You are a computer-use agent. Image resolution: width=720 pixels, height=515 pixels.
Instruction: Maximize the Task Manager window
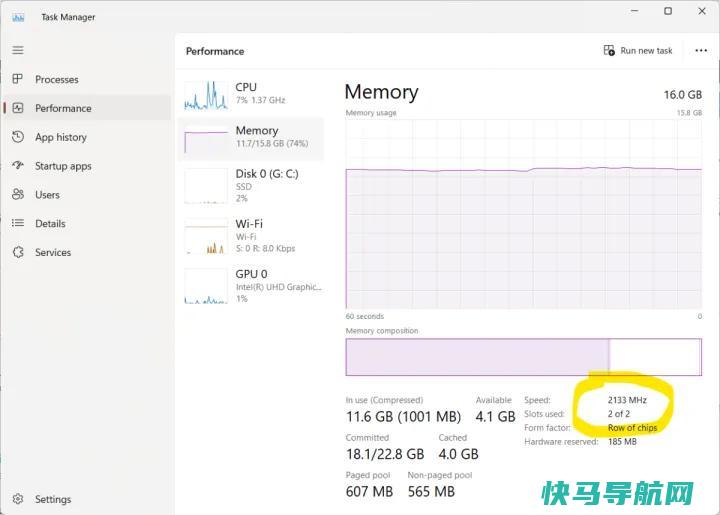click(668, 11)
